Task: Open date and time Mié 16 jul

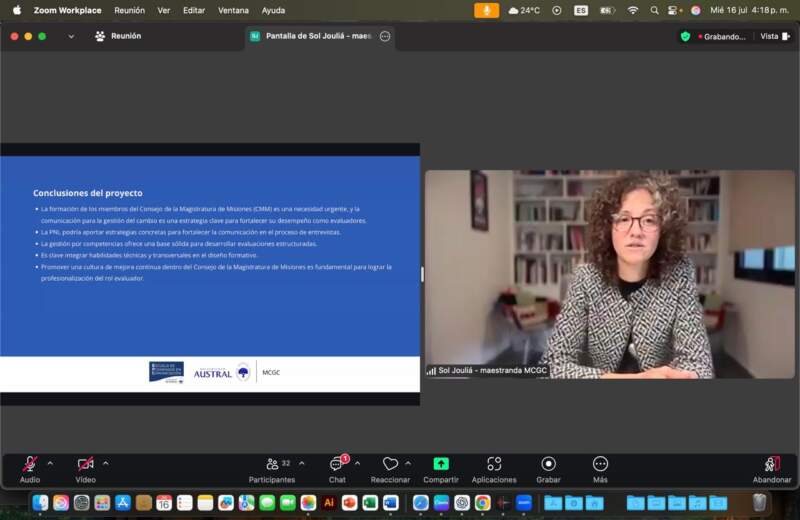Action: tap(749, 10)
